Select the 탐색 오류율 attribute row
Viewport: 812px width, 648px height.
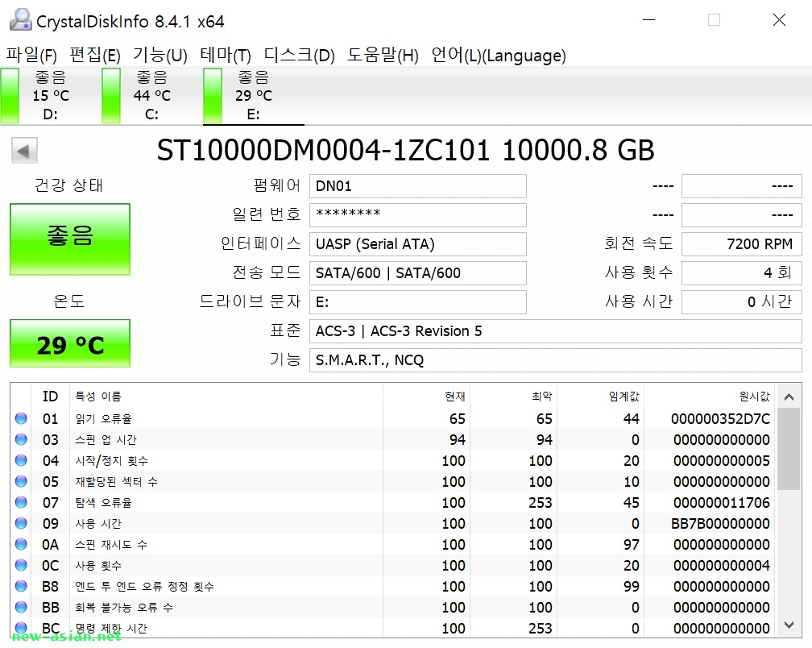(x=394, y=502)
